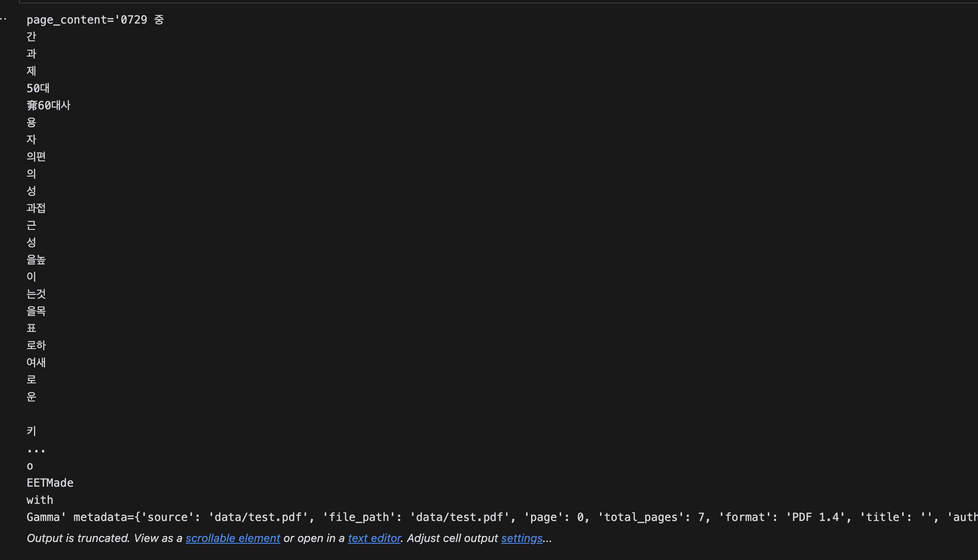Click the '는것' output line
The height and width of the screenshot is (560, 978).
click(36, 294)
